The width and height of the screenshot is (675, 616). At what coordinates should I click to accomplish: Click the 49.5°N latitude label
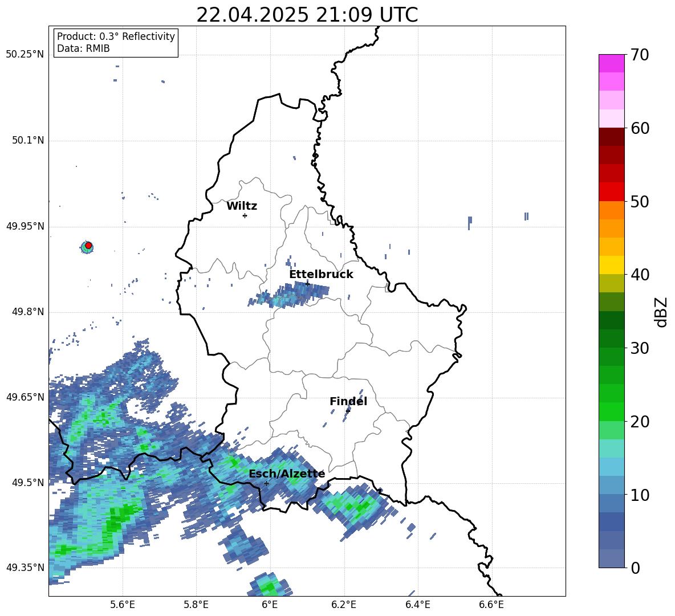click(27, 483)
